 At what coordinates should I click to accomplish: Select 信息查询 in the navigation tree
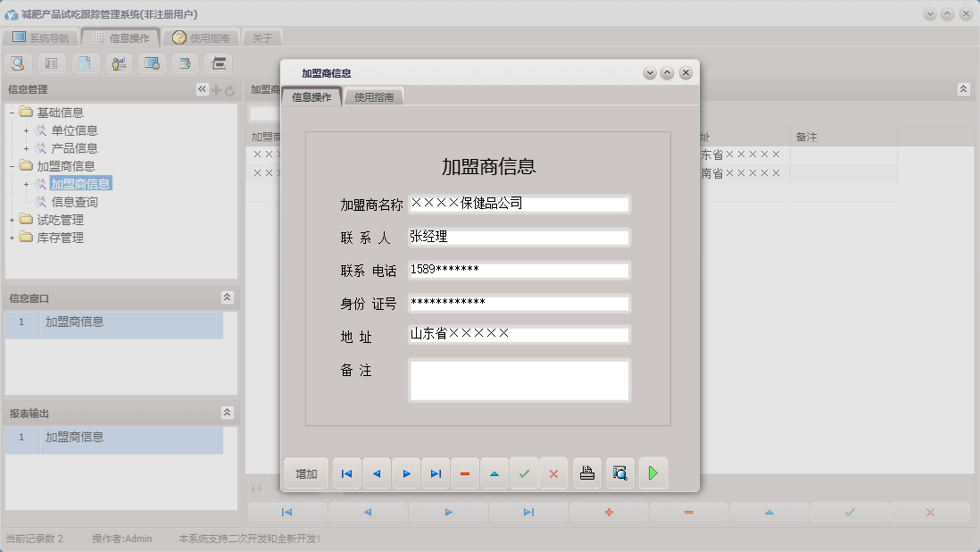click(x=74, y=201)
